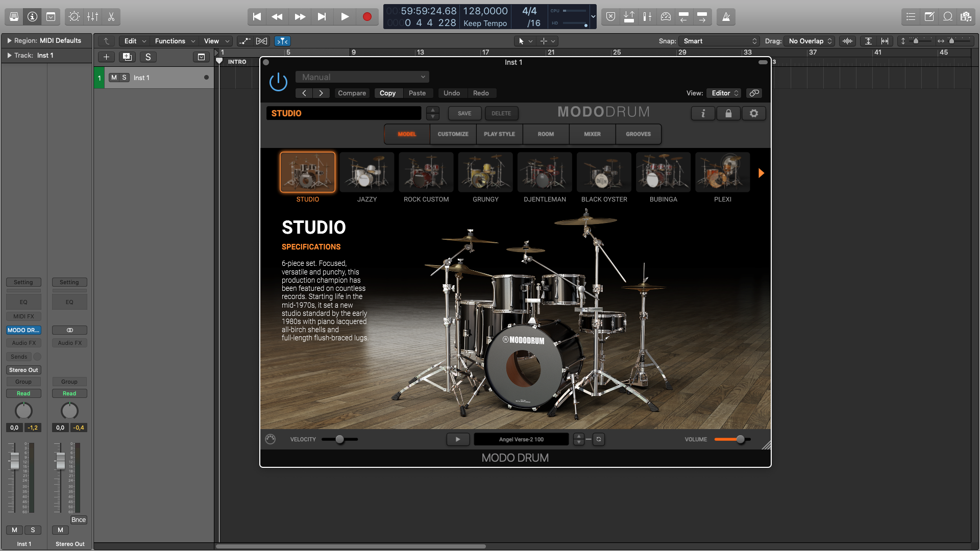Expand the Region MIDI Defaults disclosure triangle

9,40
